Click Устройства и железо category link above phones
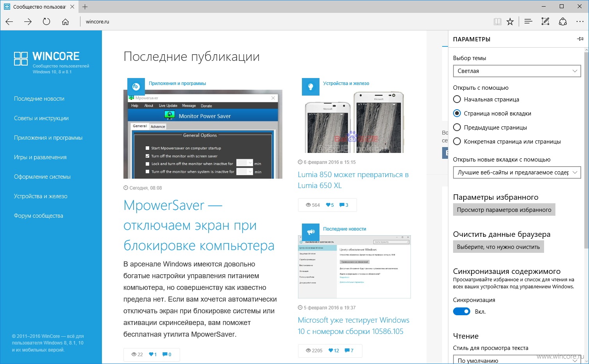589x364 pixels. point(346,83)
